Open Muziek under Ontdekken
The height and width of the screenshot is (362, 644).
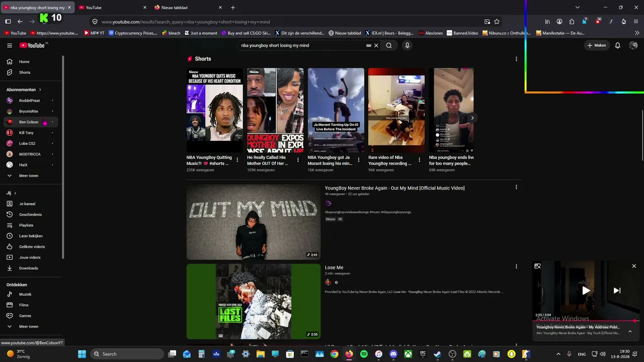point(31,294)
